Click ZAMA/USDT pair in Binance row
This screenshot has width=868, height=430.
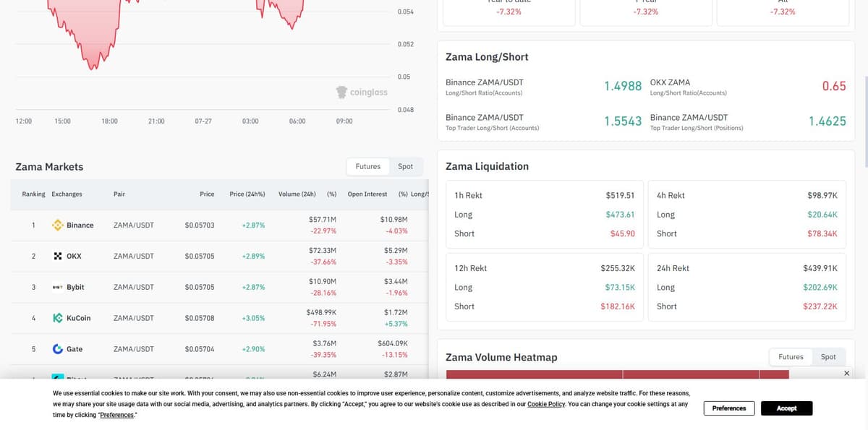134,225
